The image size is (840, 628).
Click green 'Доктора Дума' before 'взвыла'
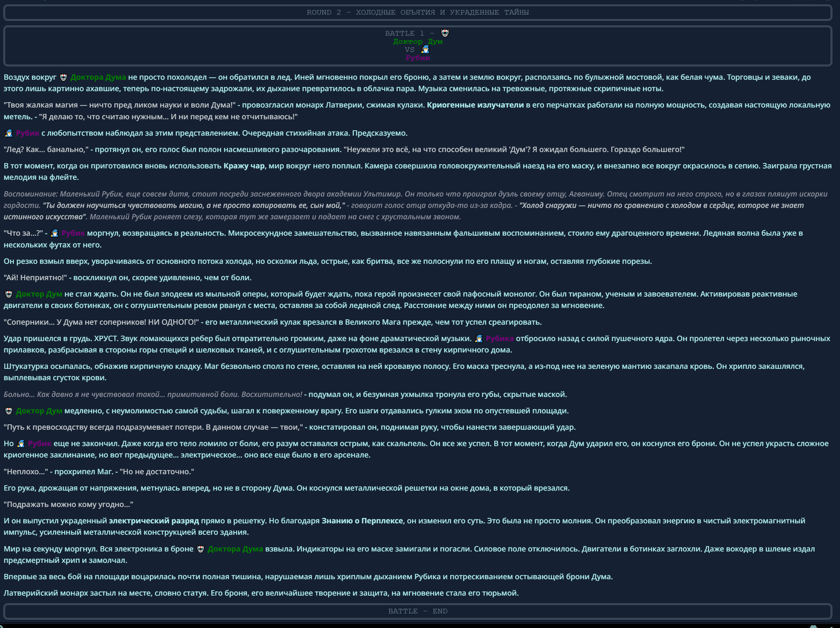(x=235, y=549)
